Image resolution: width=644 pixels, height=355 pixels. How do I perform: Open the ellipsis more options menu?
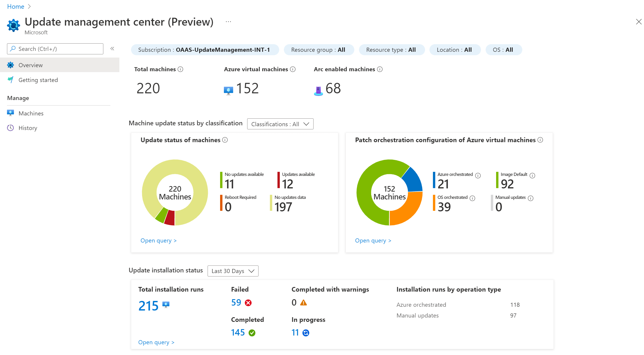[x=229, y=22]
